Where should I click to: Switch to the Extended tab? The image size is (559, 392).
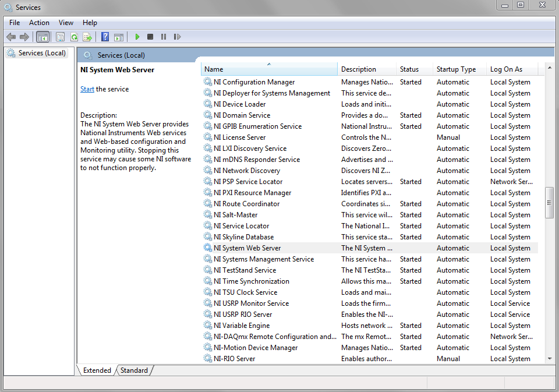(97, 370)
